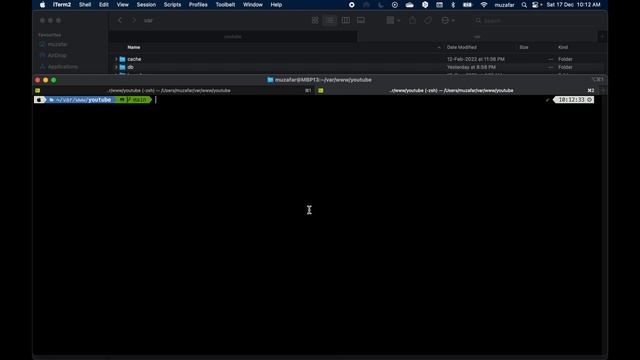Screen dimensions: 640x360
Task: Go back in the Finder window
Action: tap(120, 20)
